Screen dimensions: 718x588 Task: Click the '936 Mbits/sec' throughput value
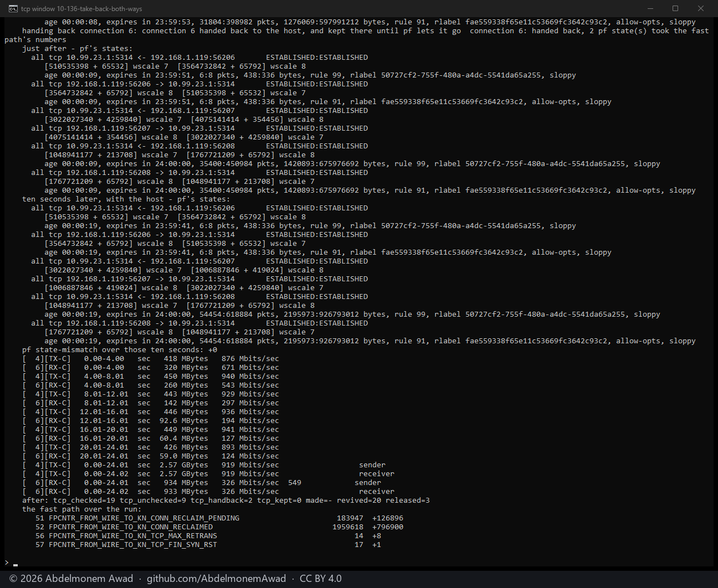[x=250, y=412]
